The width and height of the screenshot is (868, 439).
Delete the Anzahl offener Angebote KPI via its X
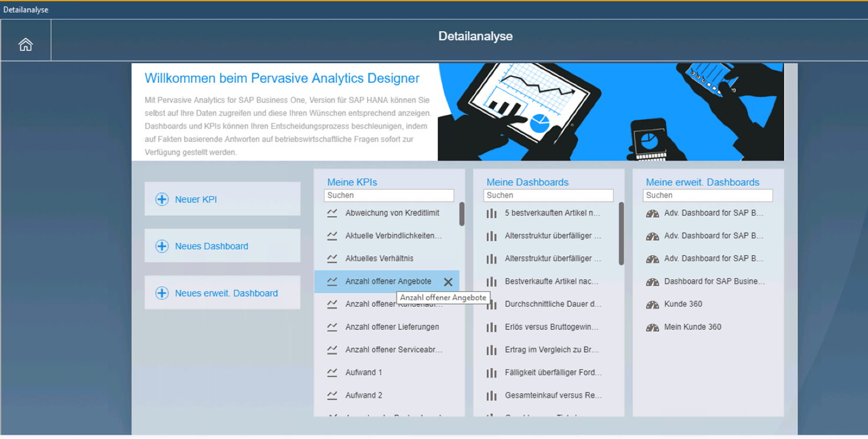point(448,281)
